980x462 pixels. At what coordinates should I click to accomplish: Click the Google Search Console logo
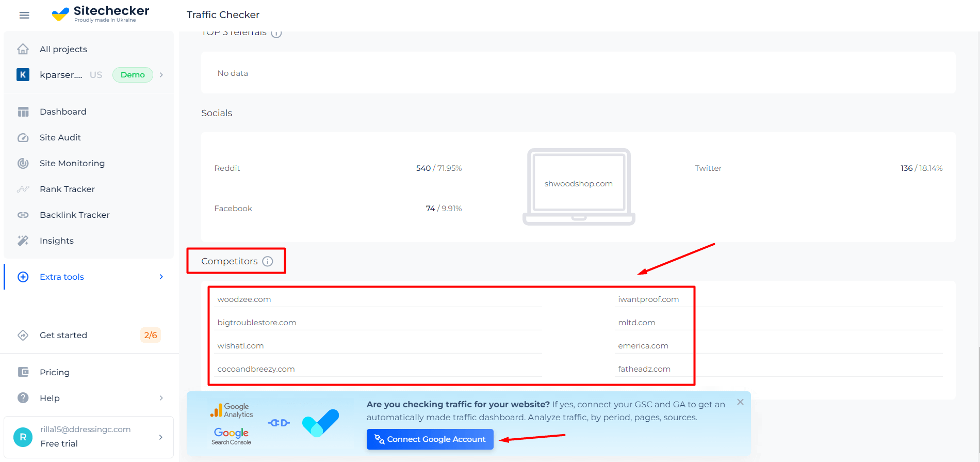point(231,436)
